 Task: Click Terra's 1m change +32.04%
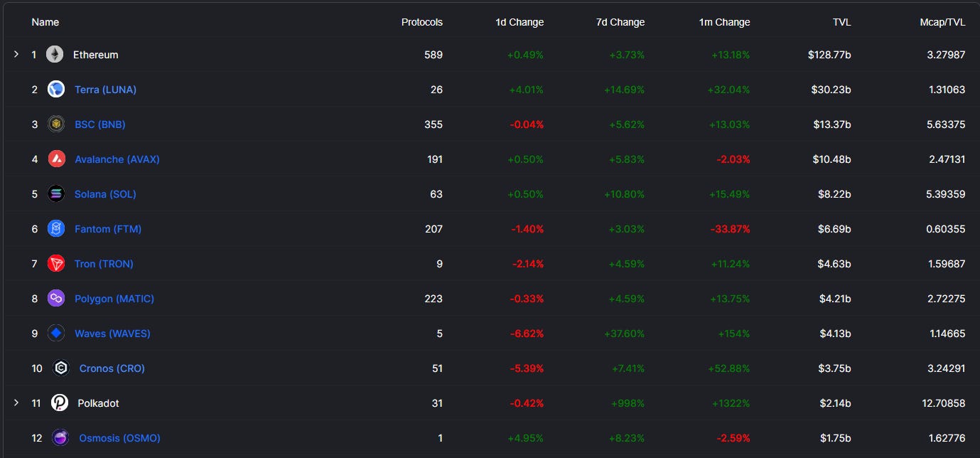pos(728,90)
